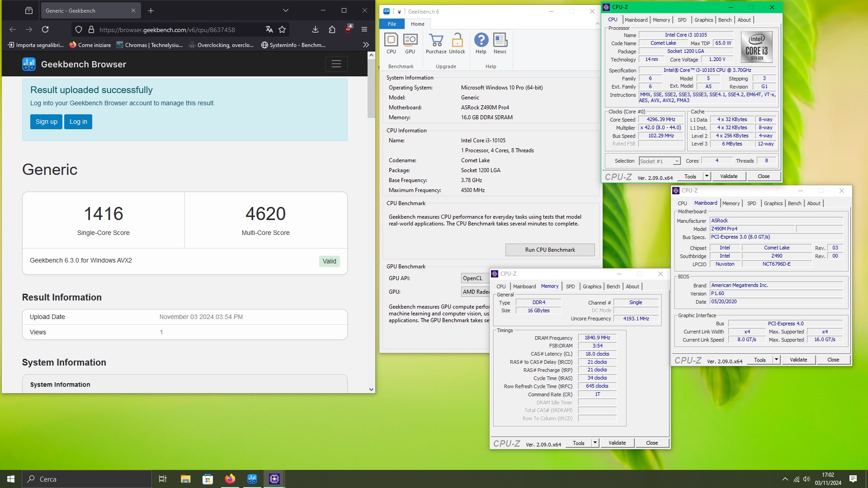868x488 pixels.
Task: Open Graphics tab in CPU-Z Mainboard window
Action: tap(773, 203)
